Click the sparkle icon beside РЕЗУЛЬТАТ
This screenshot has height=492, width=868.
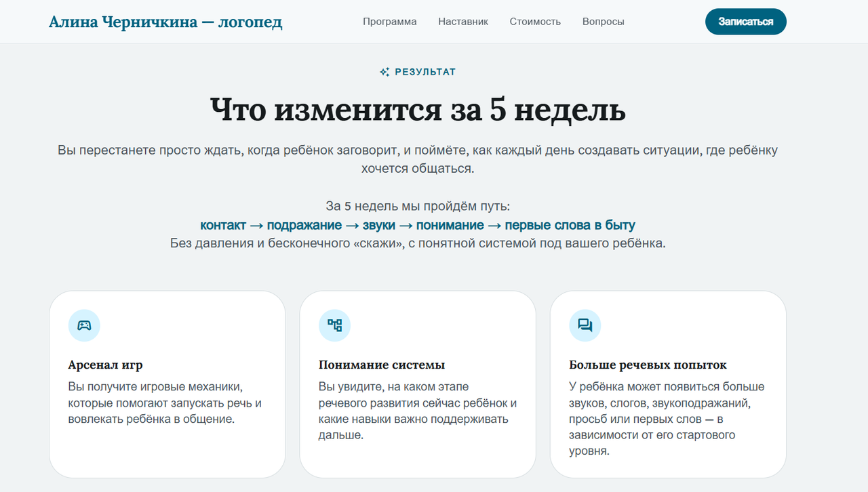(384, 72)
